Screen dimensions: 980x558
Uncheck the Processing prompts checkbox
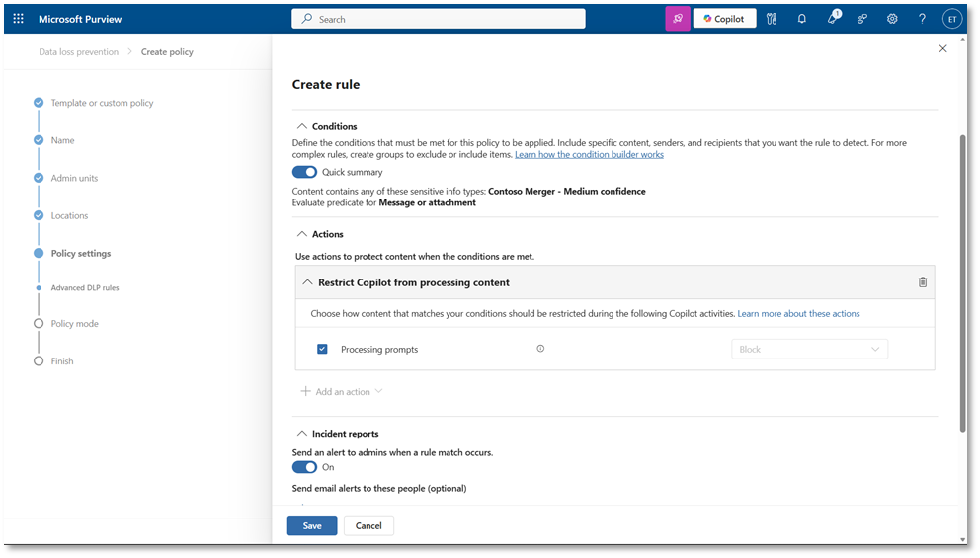[322, 349]
